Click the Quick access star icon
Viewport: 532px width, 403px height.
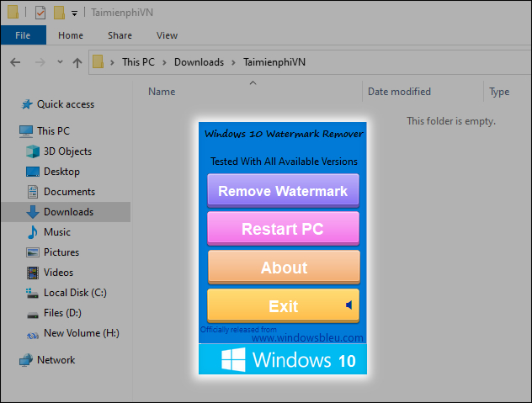pos(27,104)
